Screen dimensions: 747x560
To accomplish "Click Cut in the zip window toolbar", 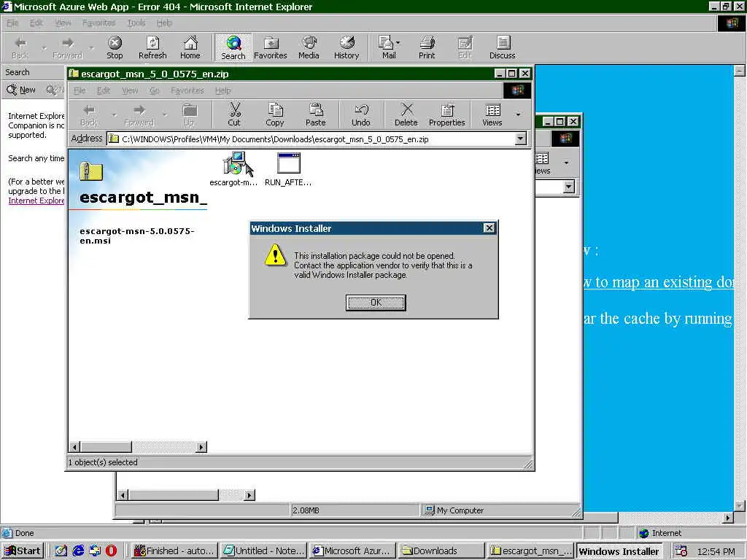I will [x=234, y=114].
